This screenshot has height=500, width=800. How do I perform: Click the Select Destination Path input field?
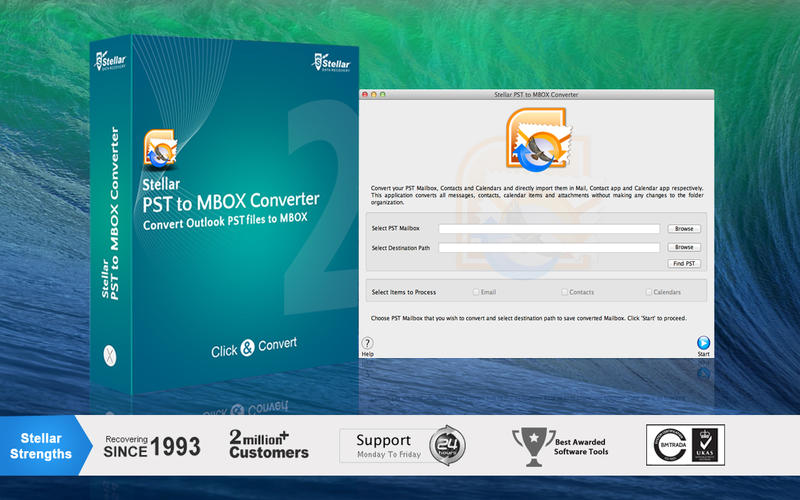pyautogui.click(x=549, y=247)
